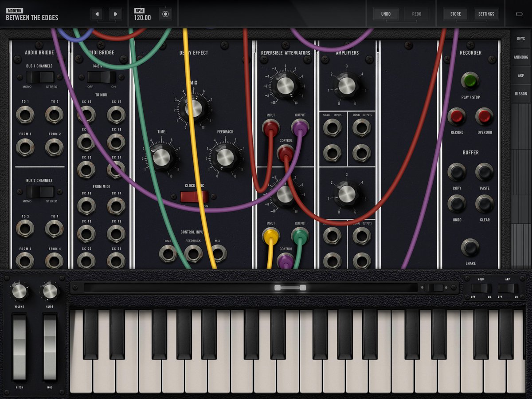Click the PASTE button in the Buffer section

[x=484, y=172]
